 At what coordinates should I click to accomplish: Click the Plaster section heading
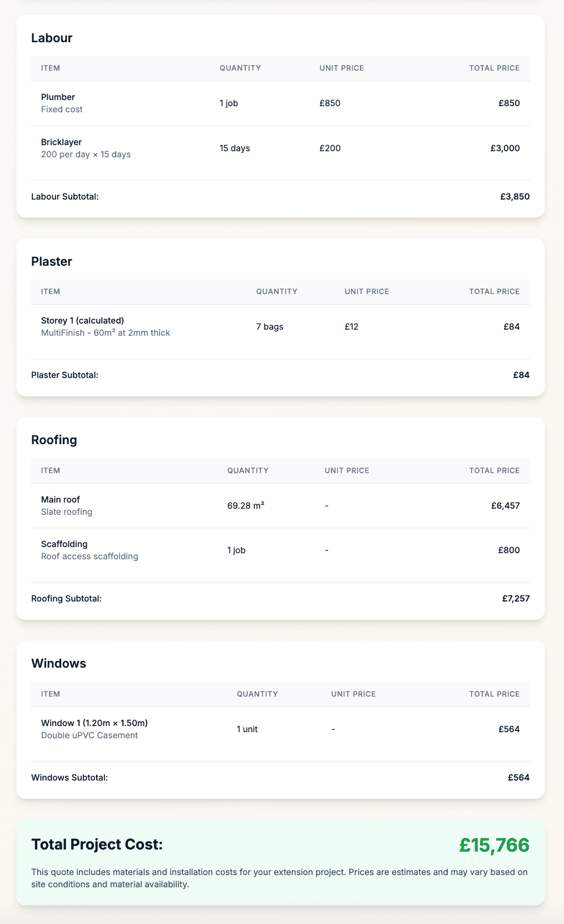(52, 261)
